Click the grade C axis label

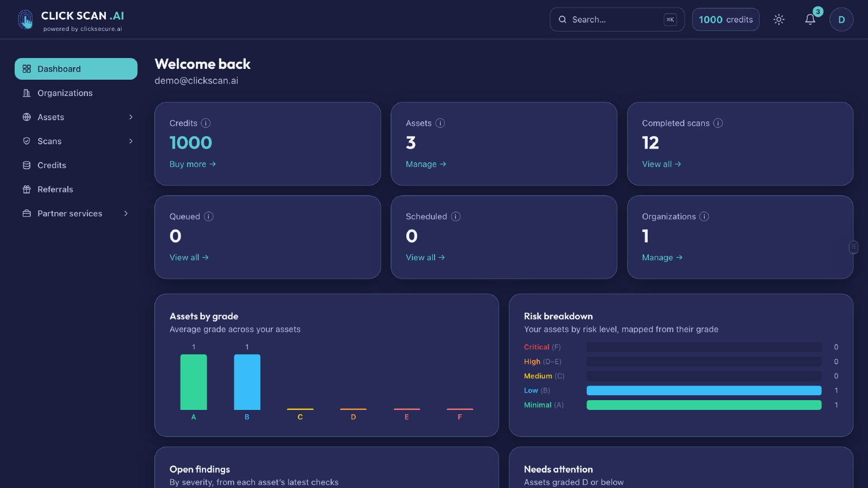pos(300,417)
